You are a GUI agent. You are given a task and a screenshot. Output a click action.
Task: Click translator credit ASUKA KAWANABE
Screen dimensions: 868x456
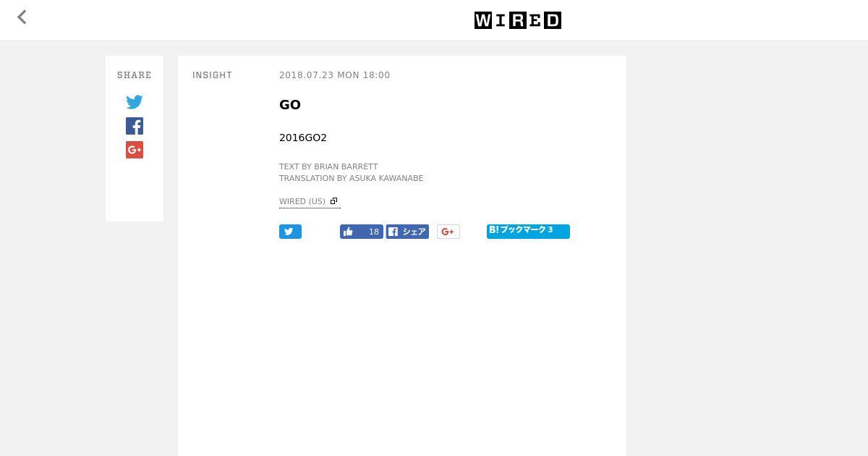pos(386,178)
